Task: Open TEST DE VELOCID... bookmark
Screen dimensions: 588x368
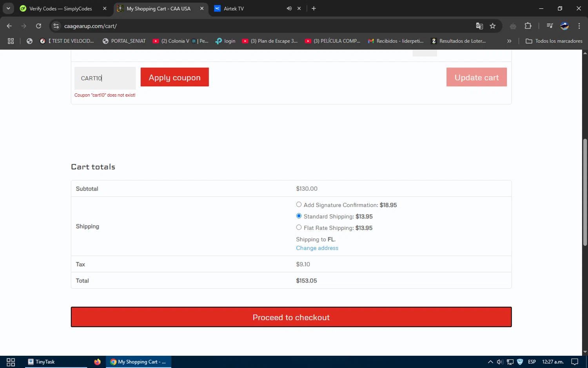Action: (67, 41)
